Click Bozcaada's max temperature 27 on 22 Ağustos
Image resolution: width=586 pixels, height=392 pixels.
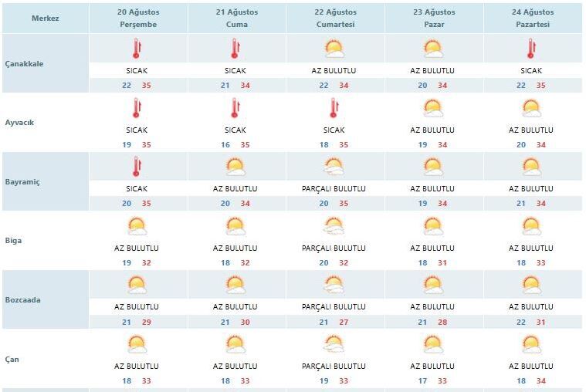click(344, 322)
